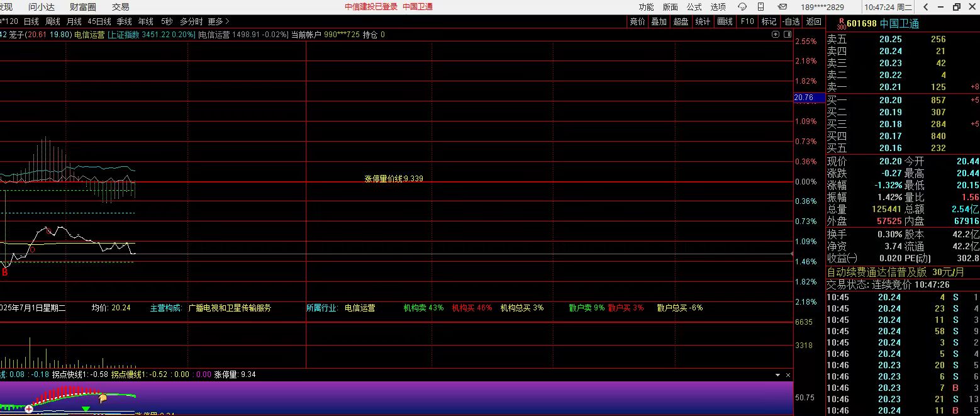
Task: Click the 买五 price 20.16 row
Action: coord(903,148)
